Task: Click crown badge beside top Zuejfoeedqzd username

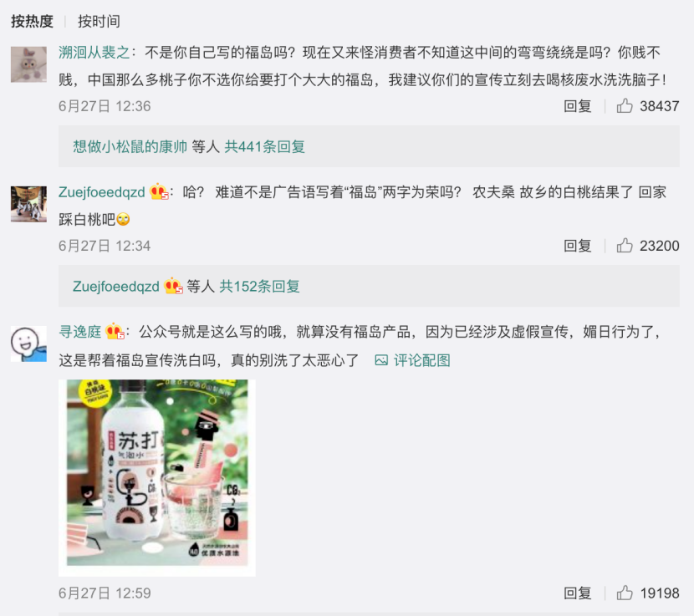Action: click(x=159, y=192)
